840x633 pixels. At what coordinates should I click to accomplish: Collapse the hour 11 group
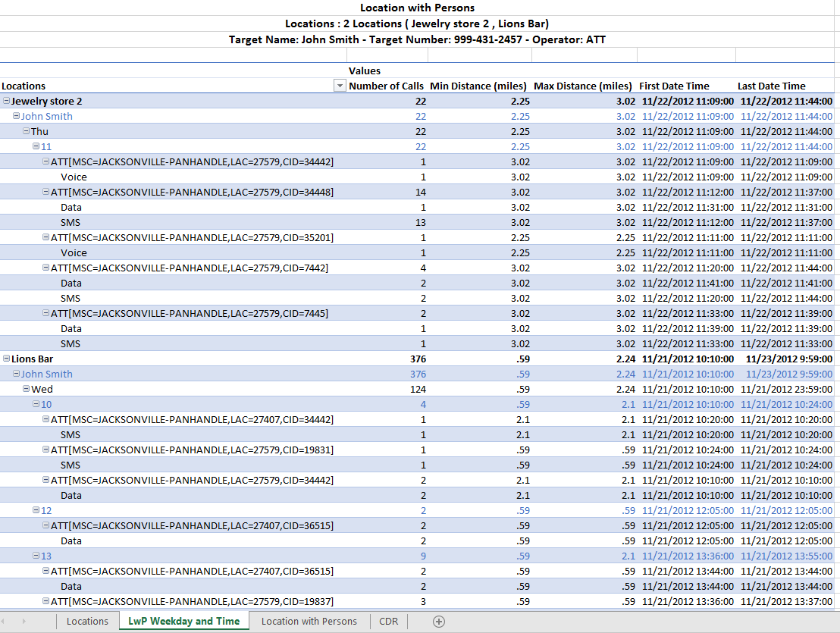coord(36,146)
